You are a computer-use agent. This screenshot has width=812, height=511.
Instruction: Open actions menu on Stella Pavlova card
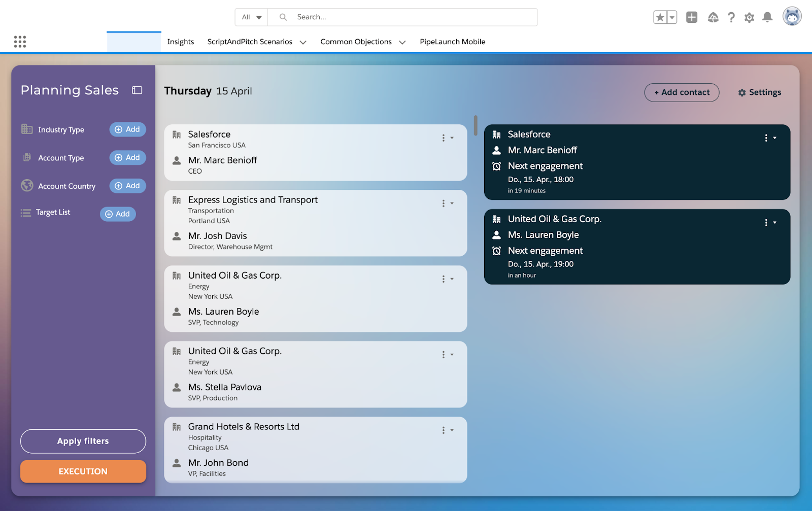(447, 355)
